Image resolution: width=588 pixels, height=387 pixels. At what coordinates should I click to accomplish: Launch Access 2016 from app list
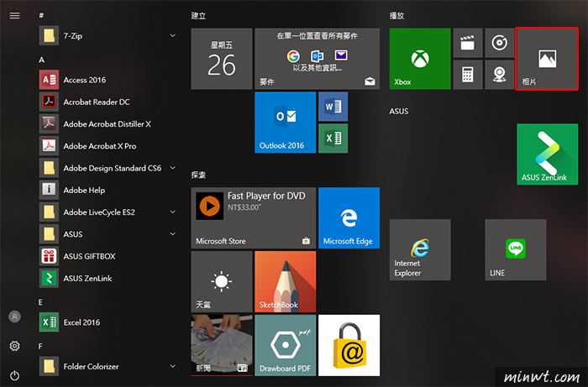pos(107,80)
